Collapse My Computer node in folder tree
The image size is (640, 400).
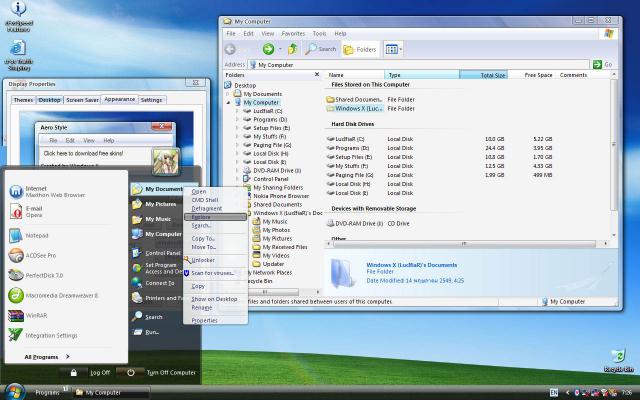coord(228,102)
